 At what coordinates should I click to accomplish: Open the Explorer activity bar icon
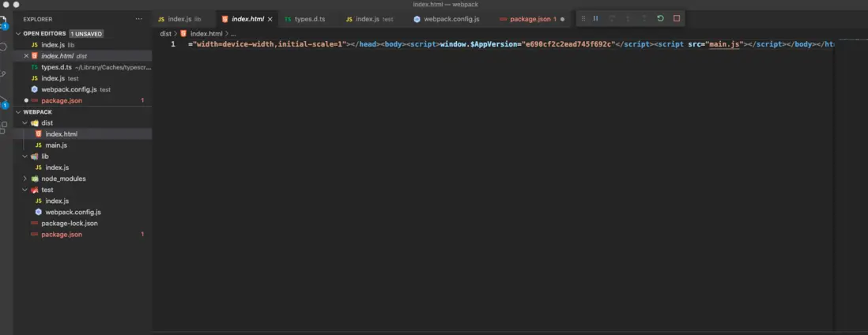(x=4, y=23)
